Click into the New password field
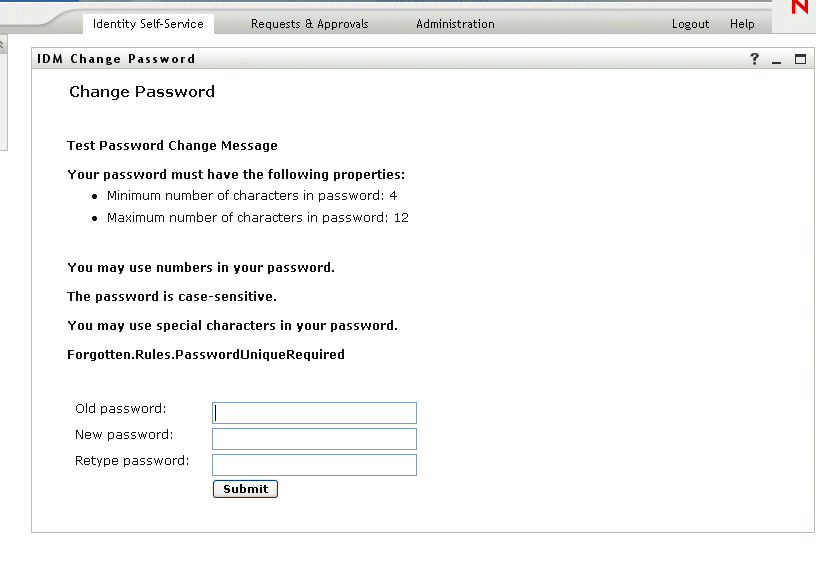 314,439
